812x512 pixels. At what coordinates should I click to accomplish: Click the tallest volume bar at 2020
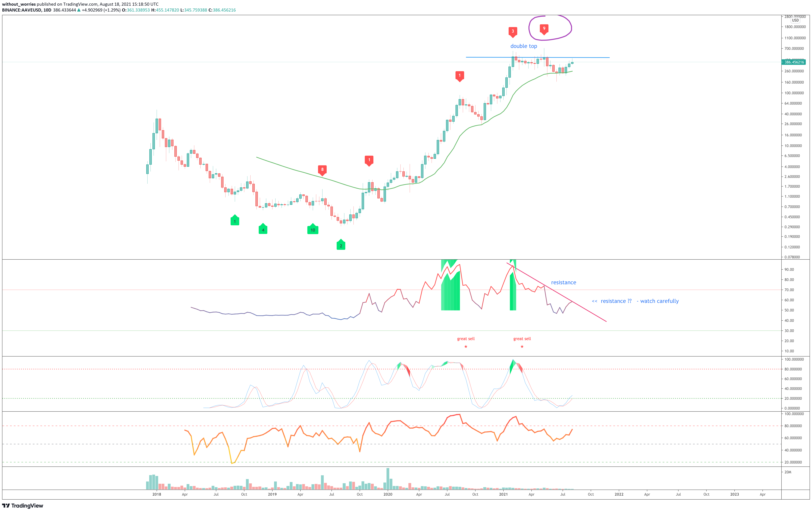coord(388,479)
